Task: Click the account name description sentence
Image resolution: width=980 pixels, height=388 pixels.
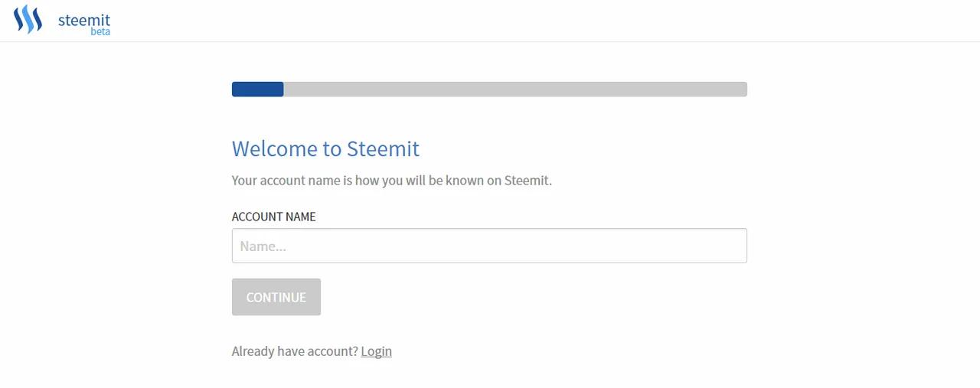Action: [392, 181]
